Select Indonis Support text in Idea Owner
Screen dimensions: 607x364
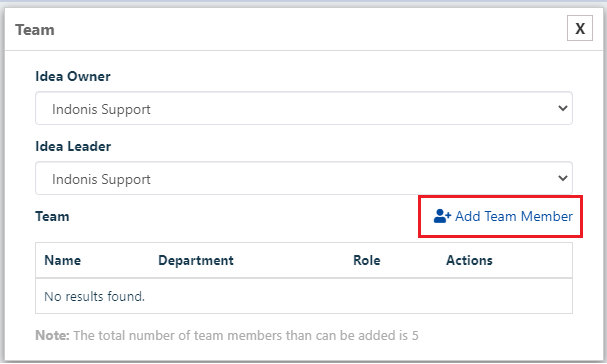101,110
